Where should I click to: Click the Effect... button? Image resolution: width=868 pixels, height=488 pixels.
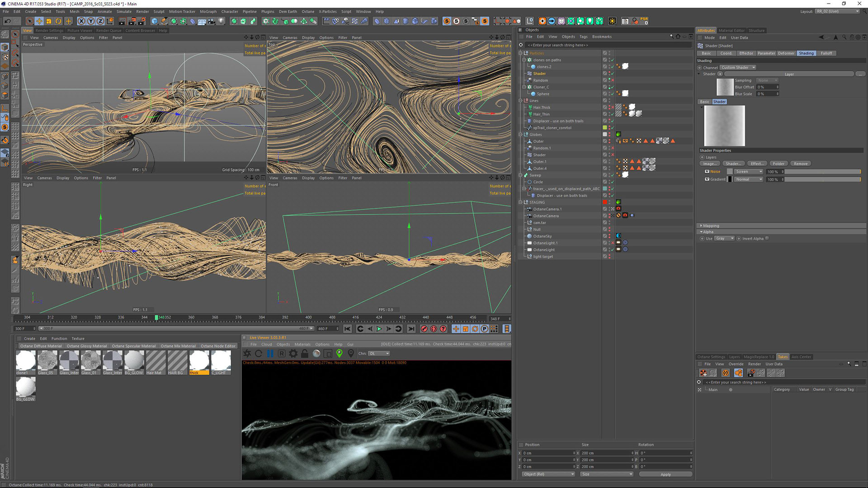point(757,164)
